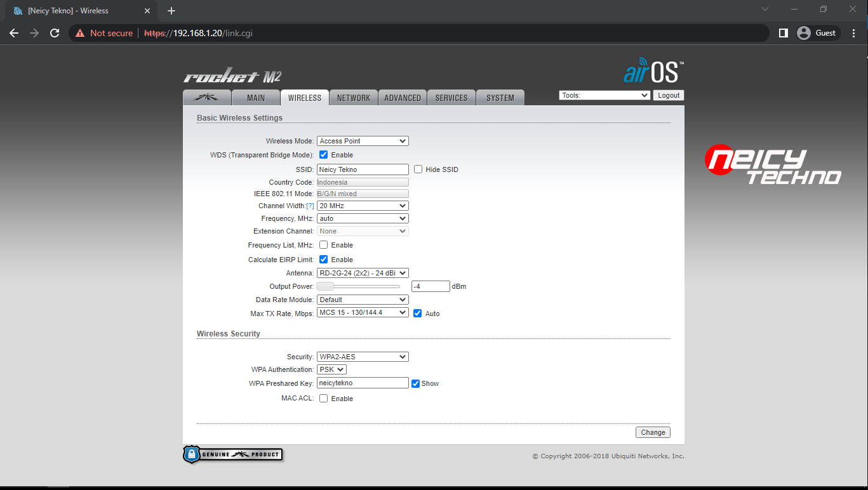Click the Output Power slider
Screen dimensions: 868x490
tap(359, 286)
